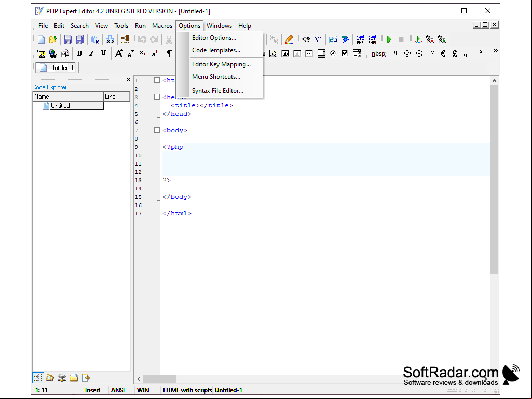Insert the registered trademark symbol

pos(419,53)
